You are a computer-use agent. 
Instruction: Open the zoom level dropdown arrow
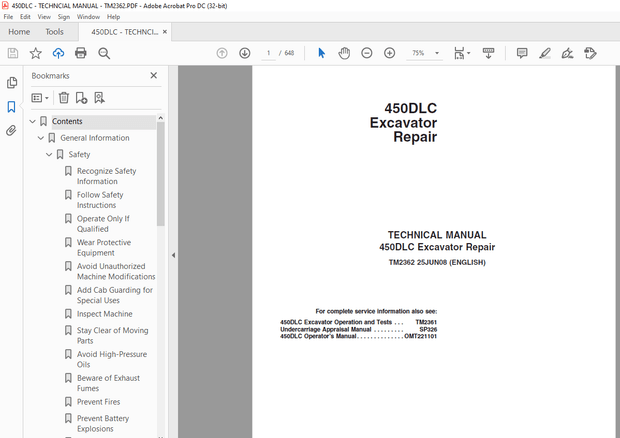coord(437,53)
